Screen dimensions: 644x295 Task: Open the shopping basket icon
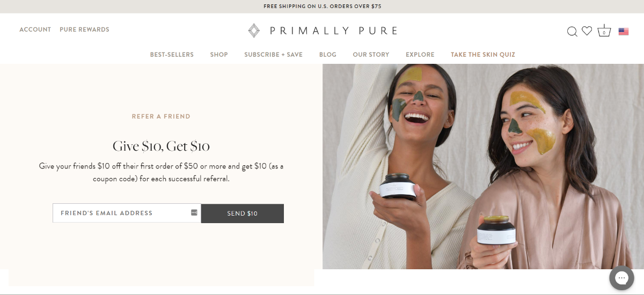click(604, 31)
